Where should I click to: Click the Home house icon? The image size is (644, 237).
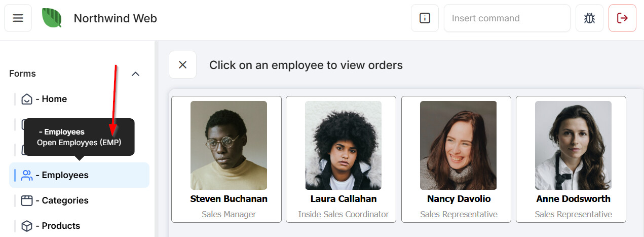[x=27, y=99]
